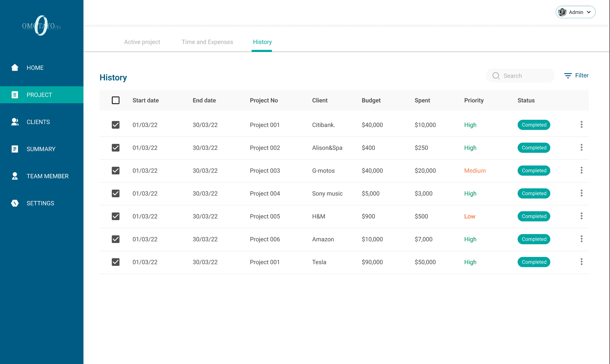610x364 pixels.
Task: Open more options for Amazon row
Action: click(x=581, y=239)
